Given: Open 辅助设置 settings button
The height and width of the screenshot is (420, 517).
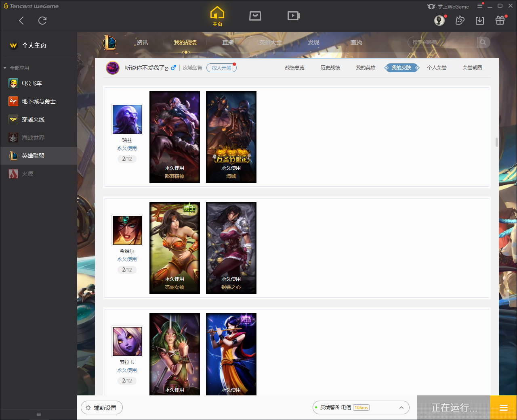Looking at the screenshot, I should click(x=102, y=408).
